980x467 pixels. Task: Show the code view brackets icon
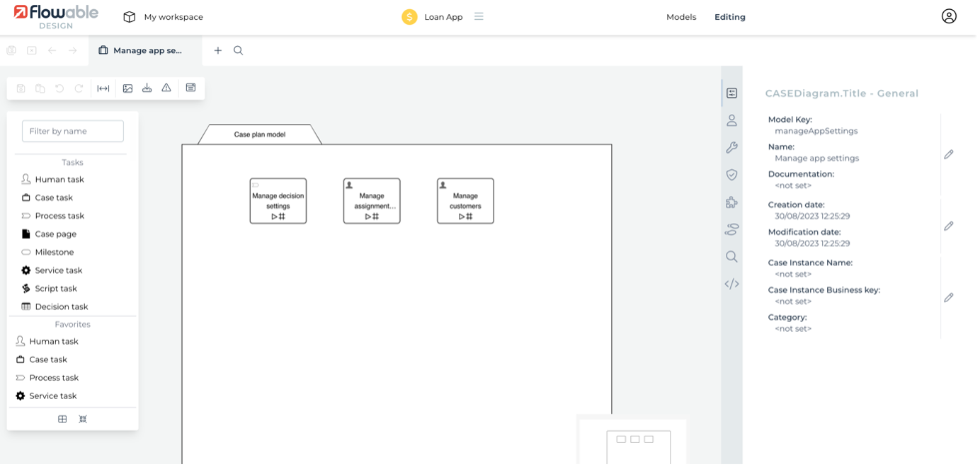731,284
